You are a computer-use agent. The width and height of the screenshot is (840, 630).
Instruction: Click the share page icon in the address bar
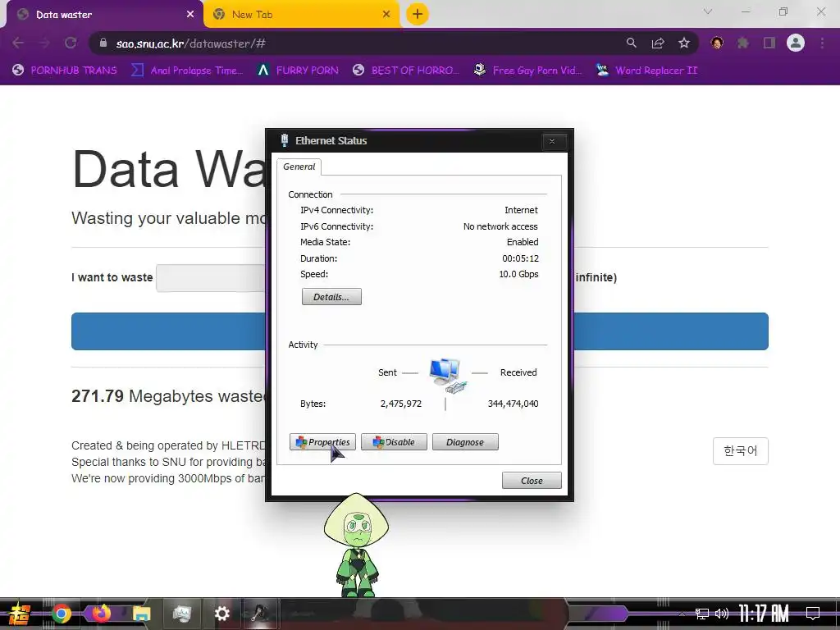click(658, 43)
